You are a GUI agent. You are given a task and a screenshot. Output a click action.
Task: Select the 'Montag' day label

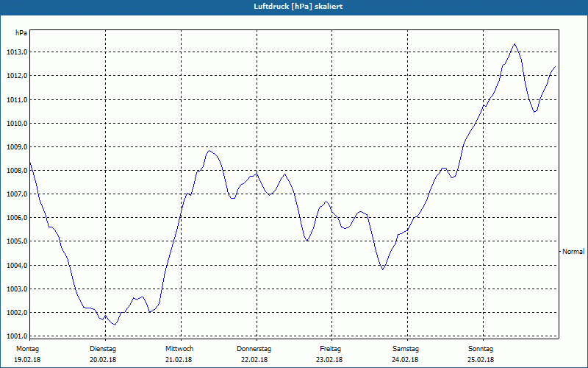[27, 349]
